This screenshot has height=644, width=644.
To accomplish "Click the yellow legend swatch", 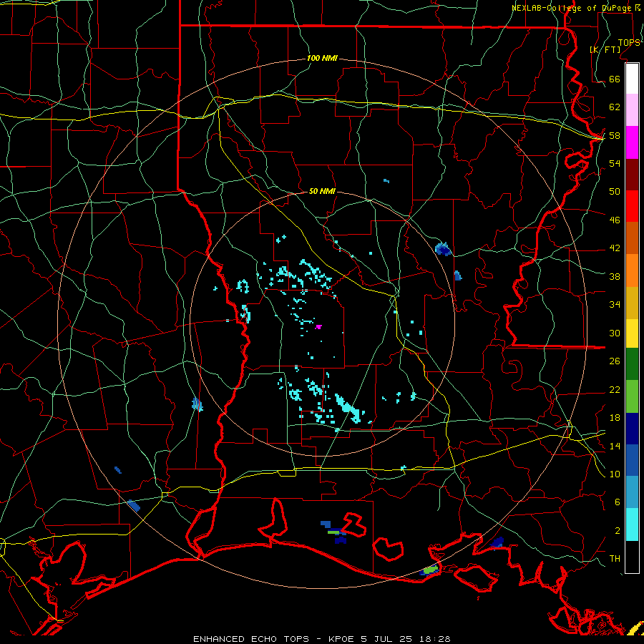I will (x=632, y=333).
